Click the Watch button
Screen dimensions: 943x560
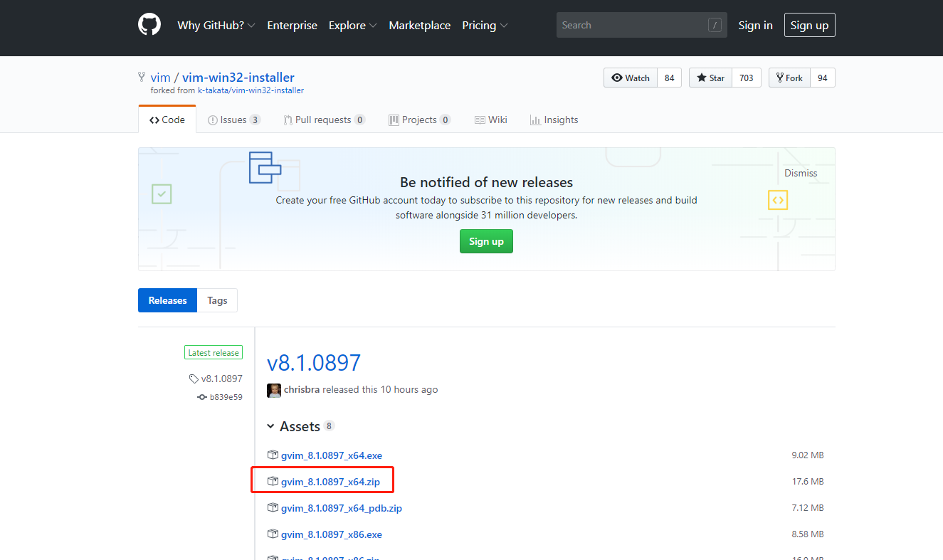coord(631,78)
